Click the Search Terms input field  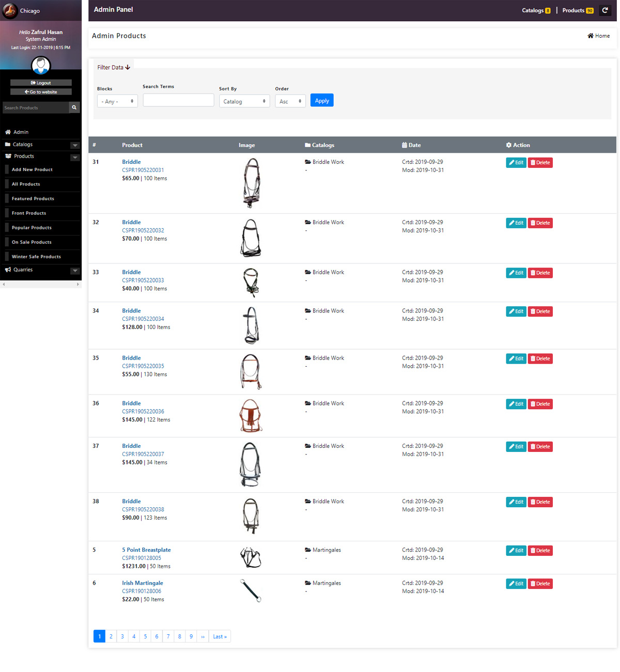pos(178,100)
